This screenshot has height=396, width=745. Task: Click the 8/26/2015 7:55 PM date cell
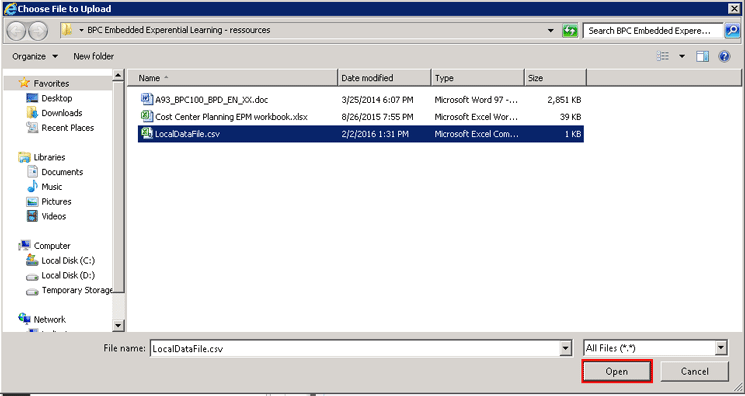click(377, 116)
